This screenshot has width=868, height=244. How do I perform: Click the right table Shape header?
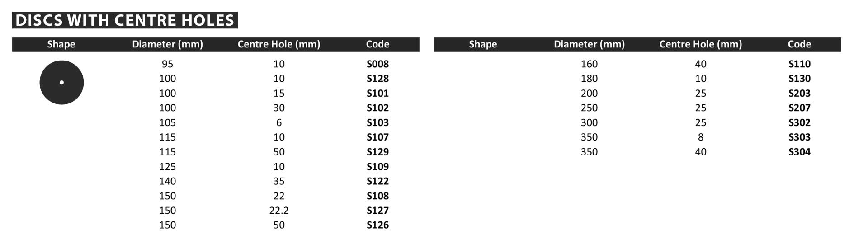tap(483, 44)
